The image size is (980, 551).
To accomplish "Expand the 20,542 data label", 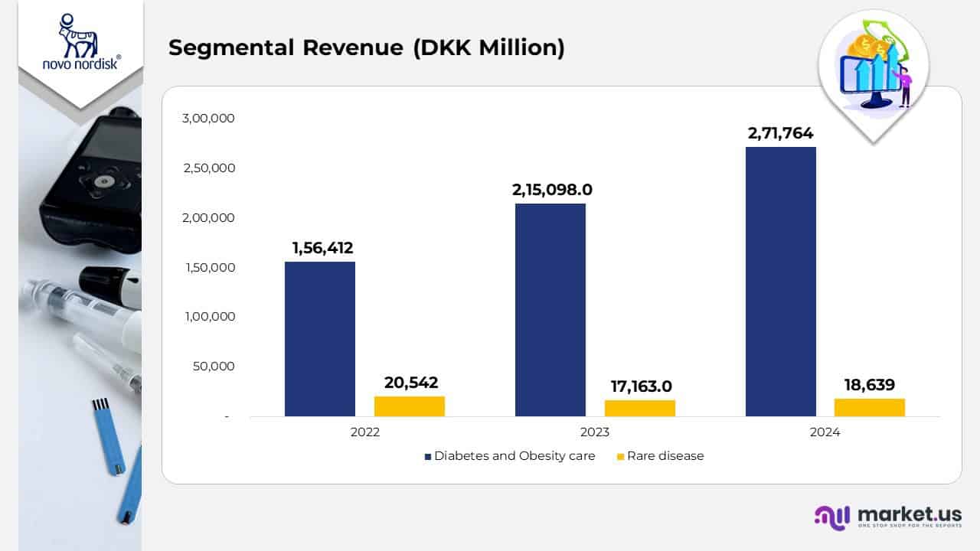I will click(x=410, y=383).
